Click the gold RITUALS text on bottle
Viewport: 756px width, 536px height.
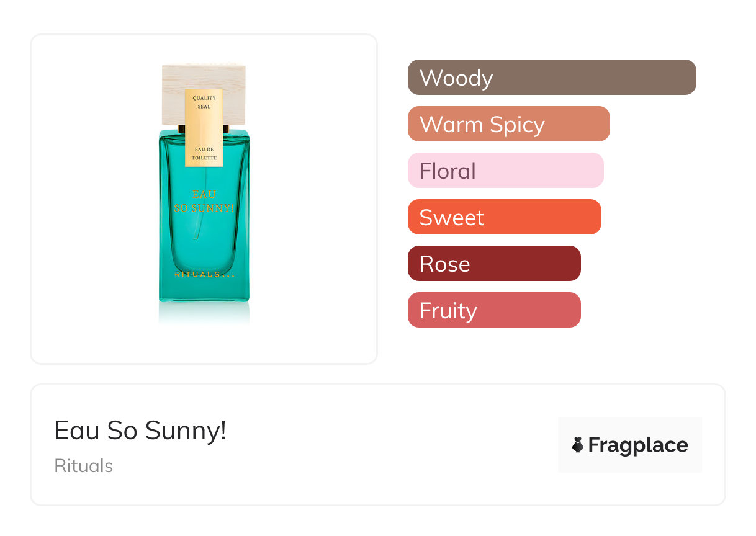(x=204, y=274)
